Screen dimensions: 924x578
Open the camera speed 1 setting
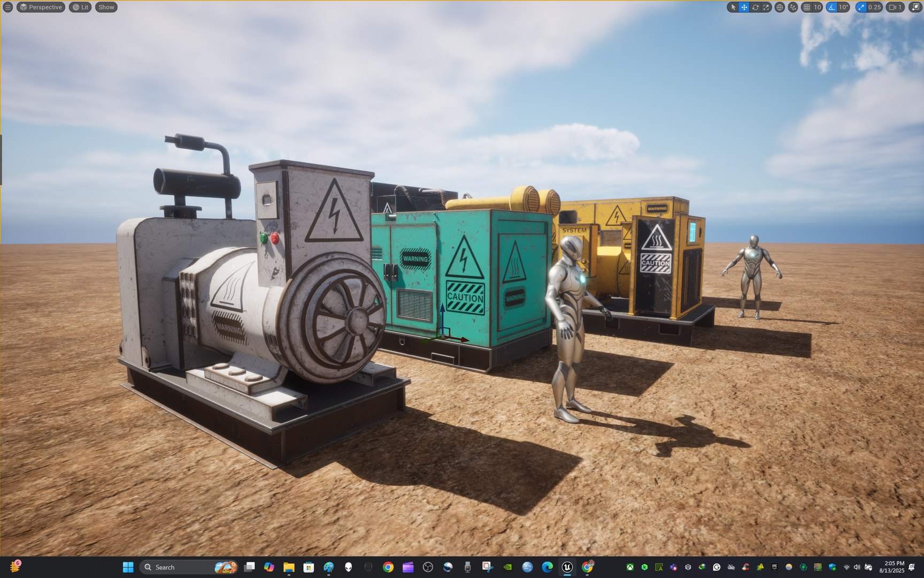point(895,7)
